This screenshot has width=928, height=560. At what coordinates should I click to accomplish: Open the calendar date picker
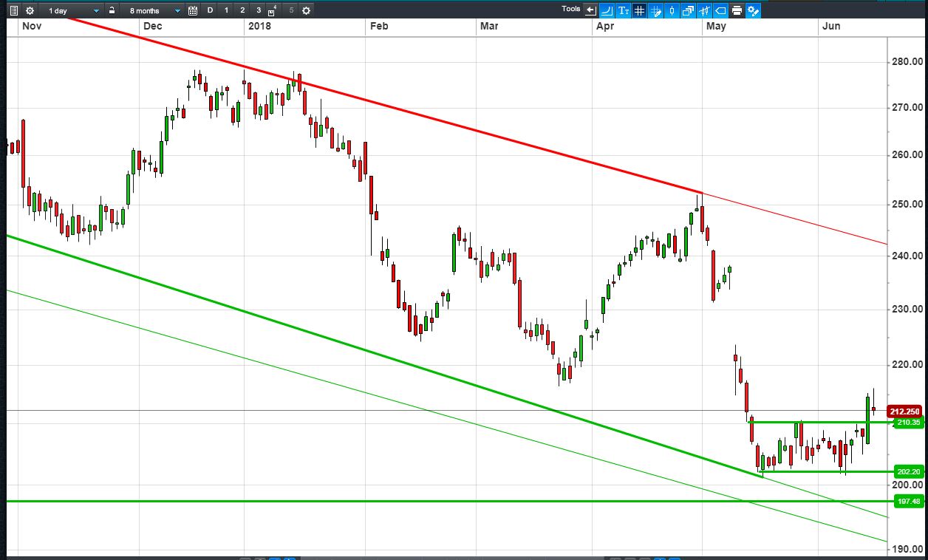[193, 10]
